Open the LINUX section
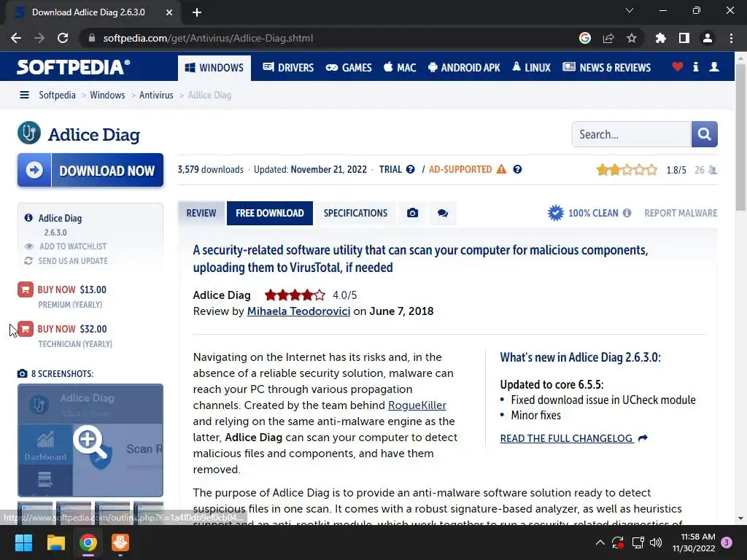The image size is (747, 560). click(x=531, y=68)
